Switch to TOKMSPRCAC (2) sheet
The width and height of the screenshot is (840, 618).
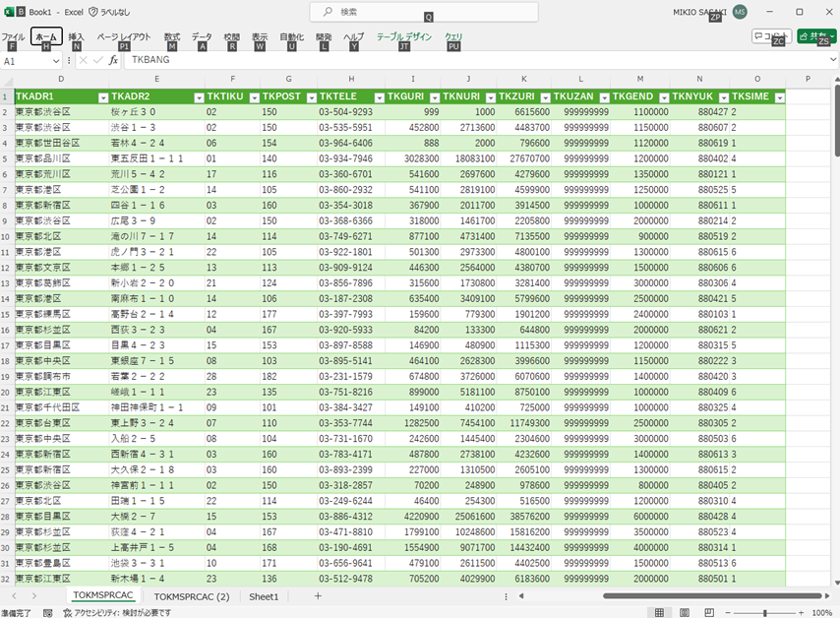pos(192,596)
